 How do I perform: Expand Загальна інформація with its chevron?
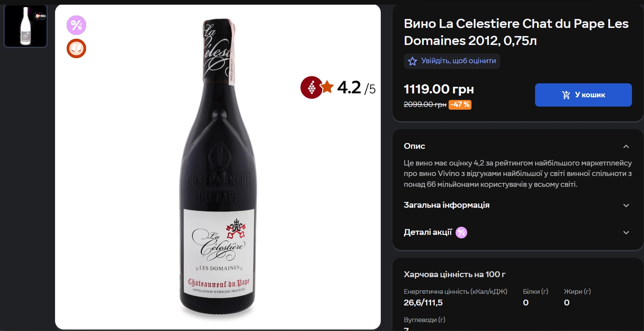pyautogui.click(x=626, y=205)
